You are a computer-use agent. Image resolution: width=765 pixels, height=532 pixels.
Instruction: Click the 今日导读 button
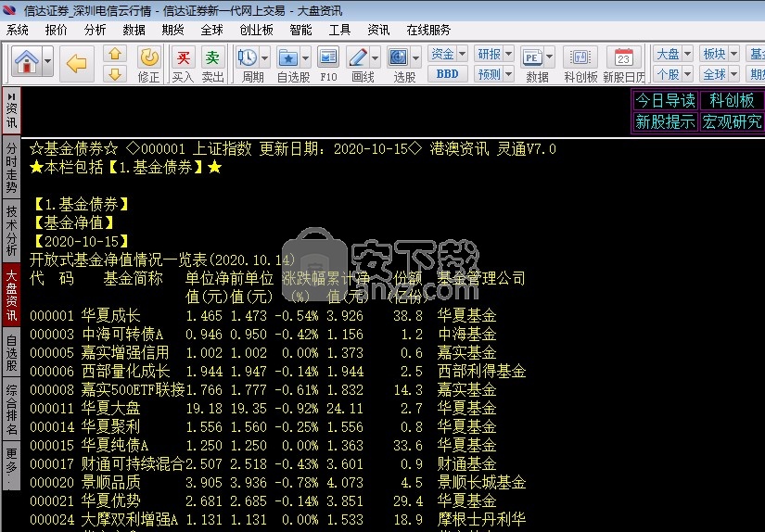pyautogui.click(x=665, y=101)
